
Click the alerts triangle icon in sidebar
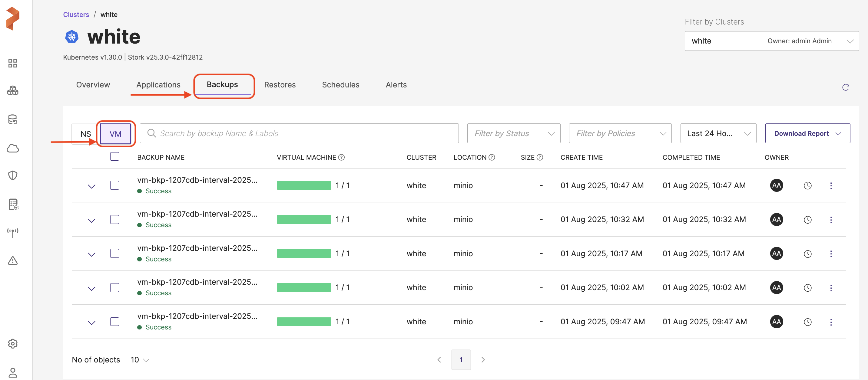point(13,260)
